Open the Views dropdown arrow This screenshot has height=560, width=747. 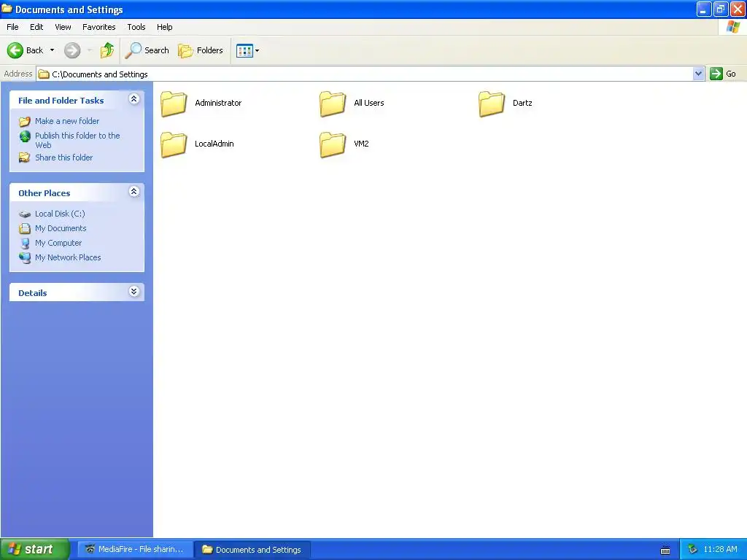(x=258, y=50)
